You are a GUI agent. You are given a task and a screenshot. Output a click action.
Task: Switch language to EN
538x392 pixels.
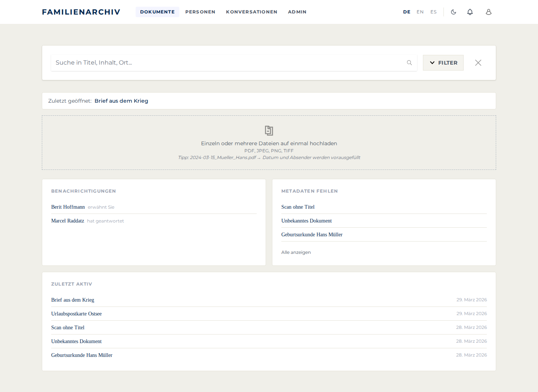420,12
